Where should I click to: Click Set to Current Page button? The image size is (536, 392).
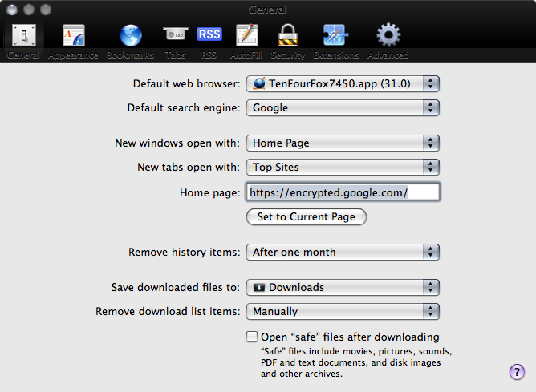[x=307, y=216]
